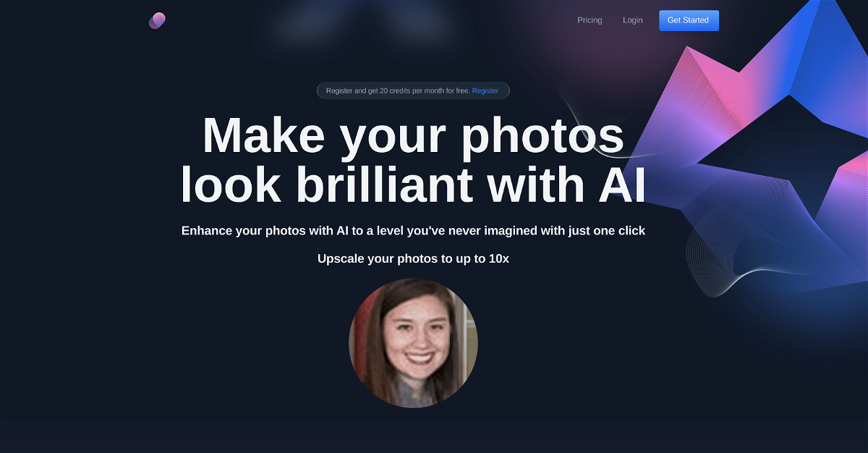Click the "10x" text in the upscale line
The width and height of the screenshot is (868, 453).
point(499,258)
